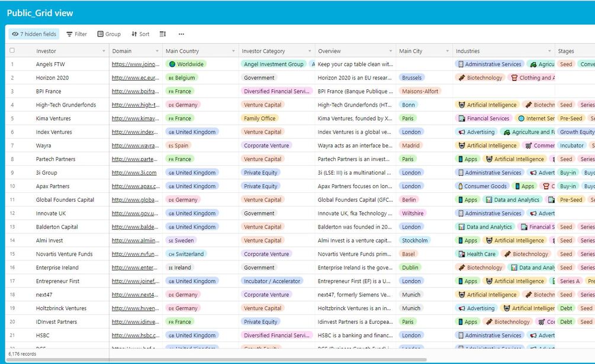The width and height of the screenshot is (595, 364).
Task: Open the Filter options
Action: tap(76, 34)
